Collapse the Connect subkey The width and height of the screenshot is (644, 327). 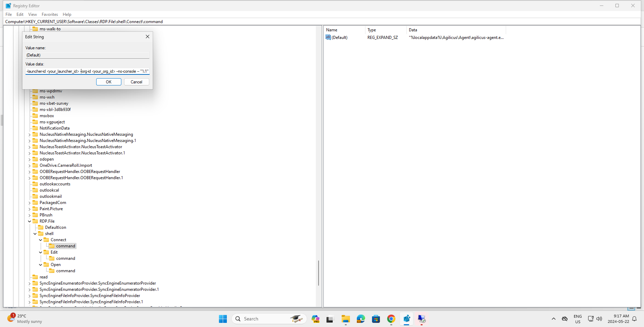41,240
